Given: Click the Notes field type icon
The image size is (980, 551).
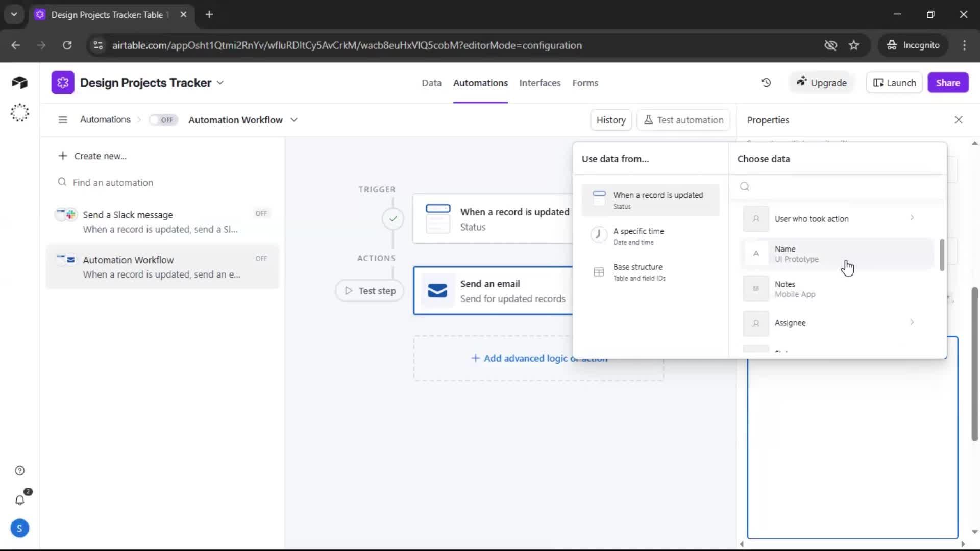Looking at the screenshot, I should click(x=756, y=289).
